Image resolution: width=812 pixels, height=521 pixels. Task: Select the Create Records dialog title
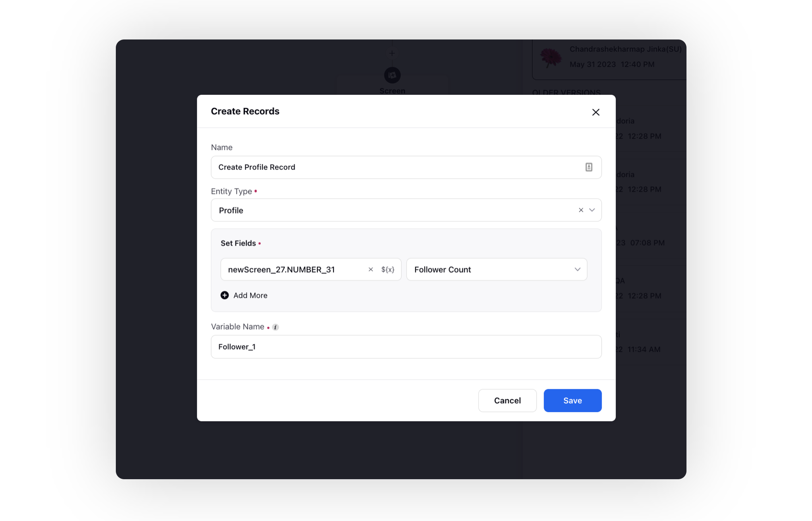point(245,111)
